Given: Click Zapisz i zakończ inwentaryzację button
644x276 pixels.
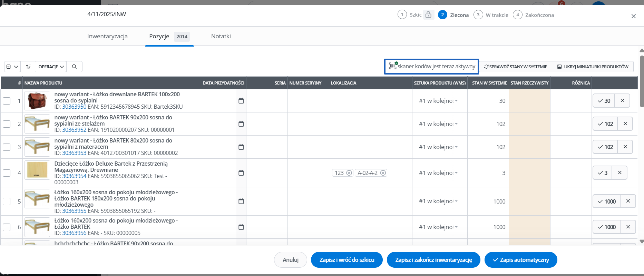Looking at the screenshot, I should click(x=433, y=260).
